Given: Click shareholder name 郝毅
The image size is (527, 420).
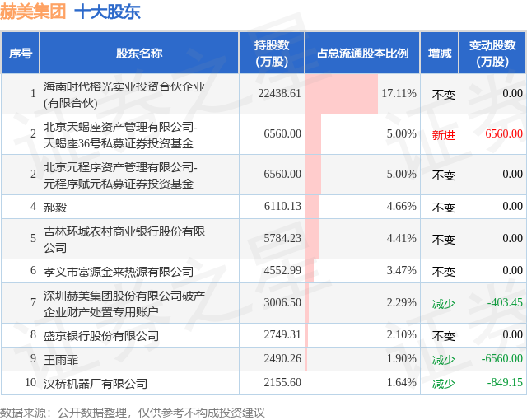Looking at the screenshot, I should click(55, 208).
